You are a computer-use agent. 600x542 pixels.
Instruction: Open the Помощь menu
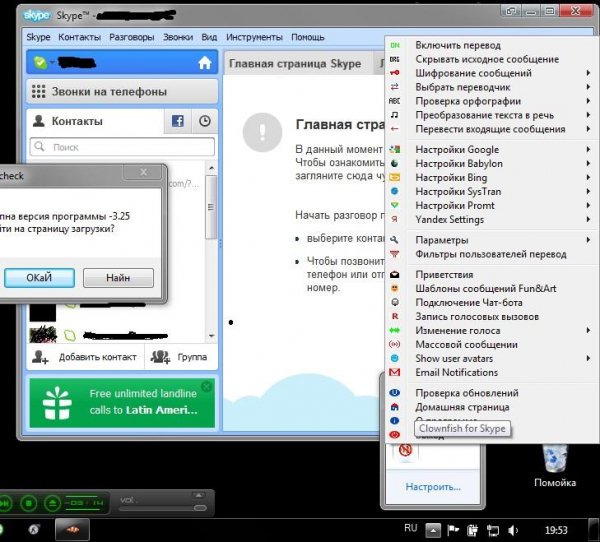(308, 37)
